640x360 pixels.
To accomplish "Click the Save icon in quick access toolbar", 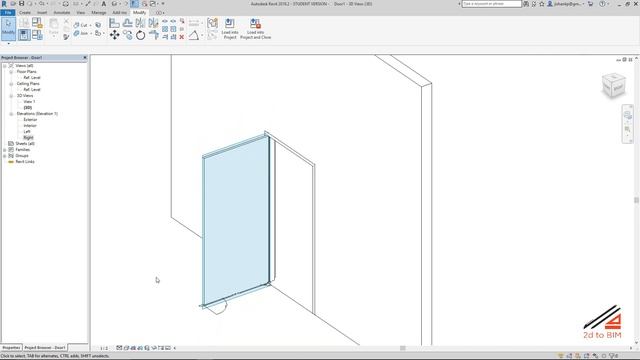I will tap(22, 4).
